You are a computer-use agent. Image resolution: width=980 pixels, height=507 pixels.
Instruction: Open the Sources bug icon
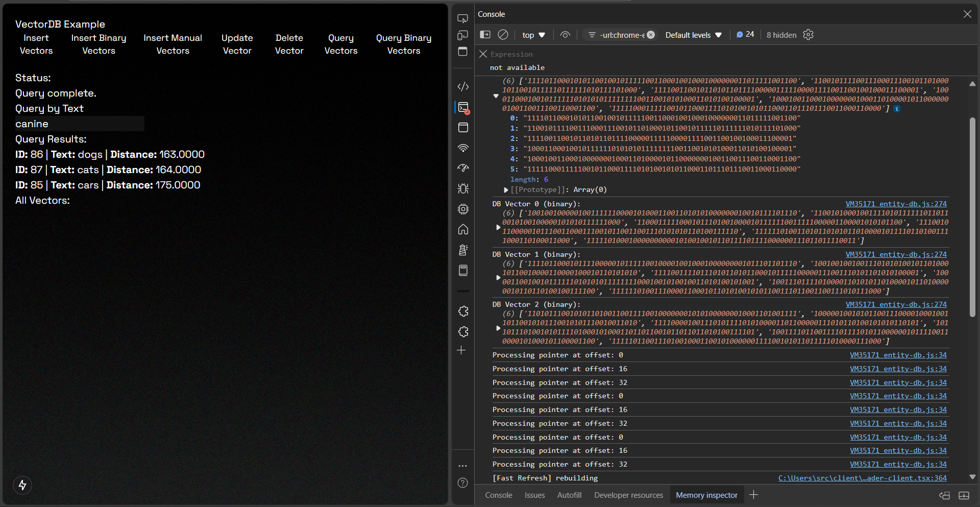pyautogui.click(x=463, y=188)
